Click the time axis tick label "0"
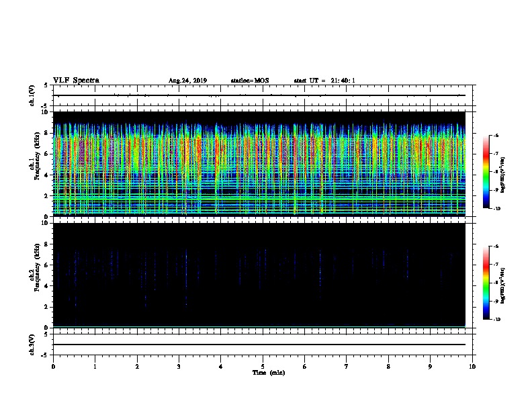Screen dimensions: 532x411 [53, 367]
